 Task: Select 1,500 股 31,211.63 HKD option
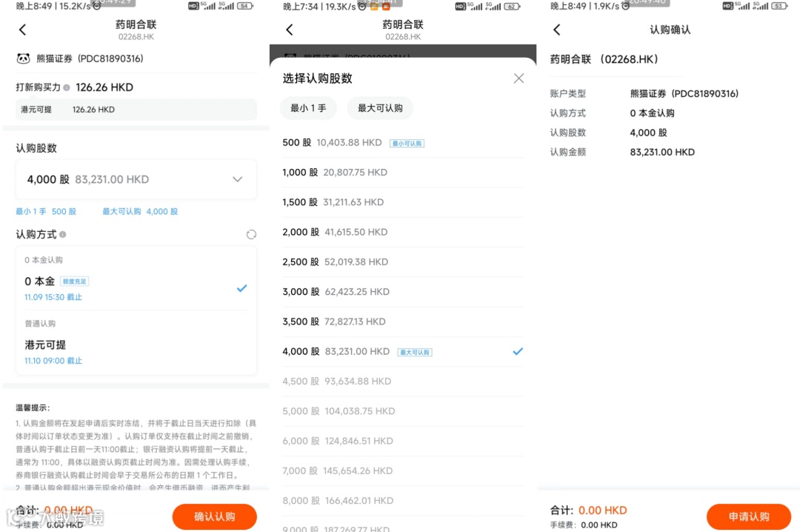(x=403, y=202)
